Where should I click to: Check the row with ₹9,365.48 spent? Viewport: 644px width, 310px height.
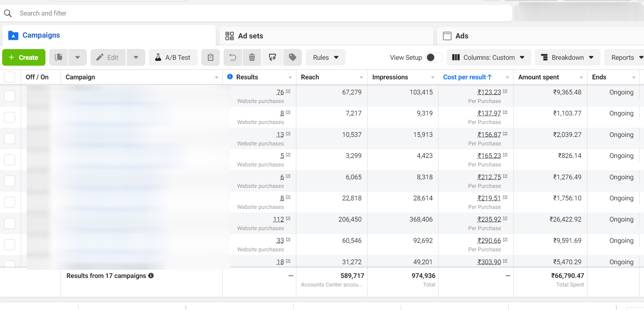click(10, 96)
